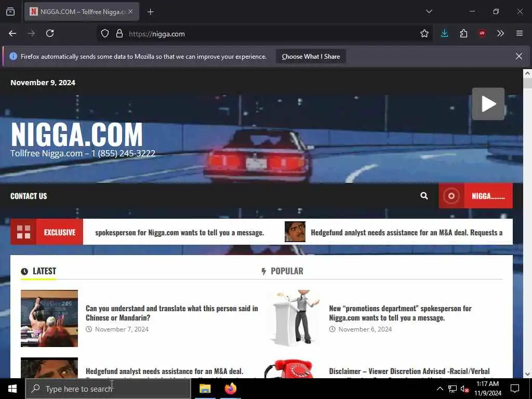The image size is (532, 399).
Task: Open the Windows Start menu
Action: point(12,389)
